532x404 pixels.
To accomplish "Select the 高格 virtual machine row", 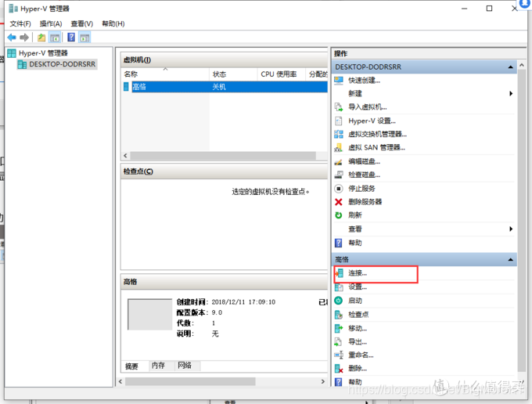I will coord(225,87).
